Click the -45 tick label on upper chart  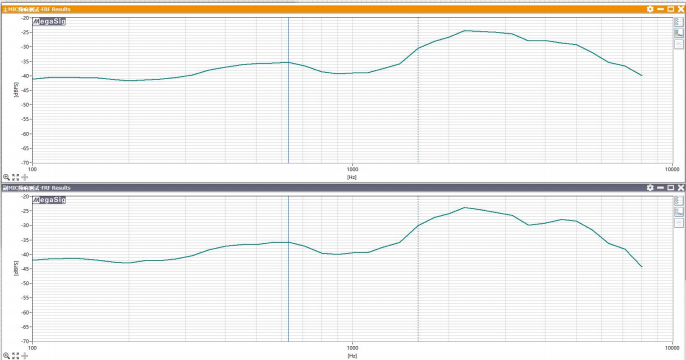point(26,90)
